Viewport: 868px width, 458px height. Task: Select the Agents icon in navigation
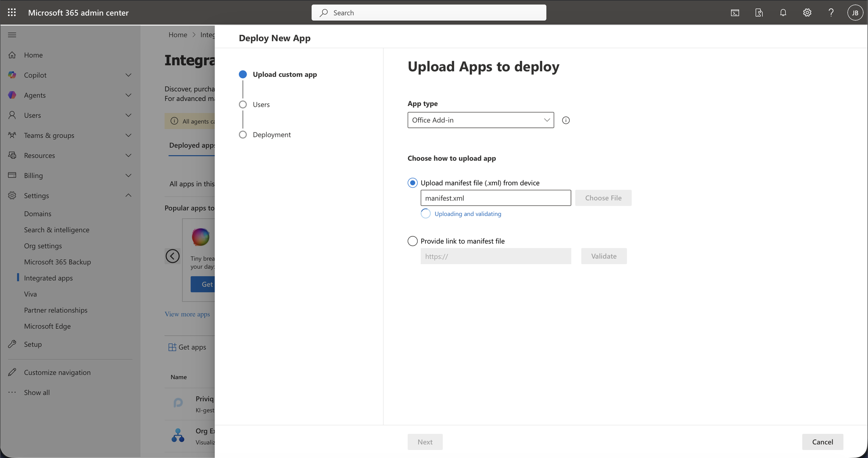click(x=12, y=95)
